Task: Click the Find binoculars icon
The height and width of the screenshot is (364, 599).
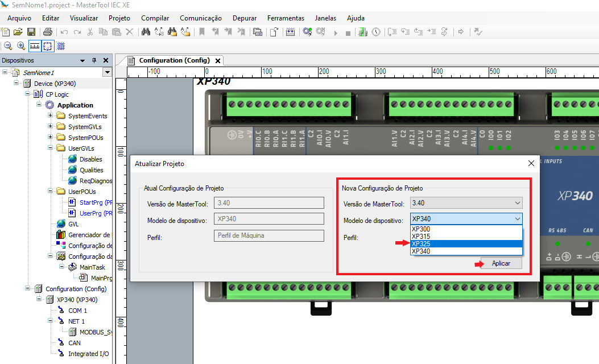Action: 146,32
